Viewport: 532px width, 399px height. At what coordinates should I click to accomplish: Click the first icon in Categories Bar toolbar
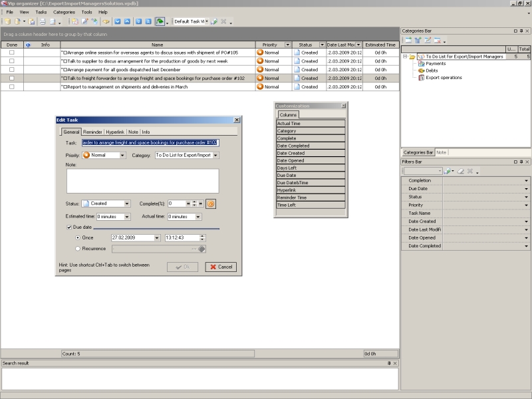point(408,40)
